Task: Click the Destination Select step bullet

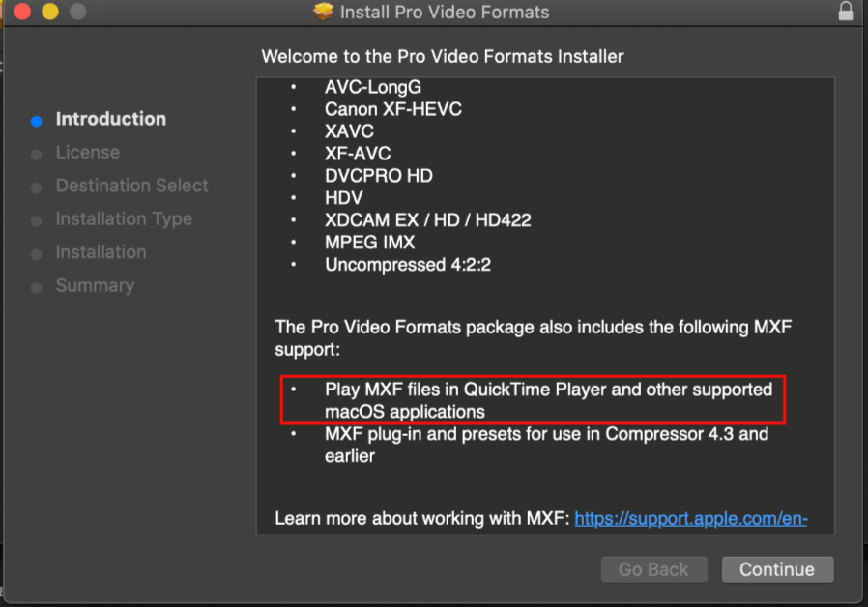Action: tap(37, 188)
